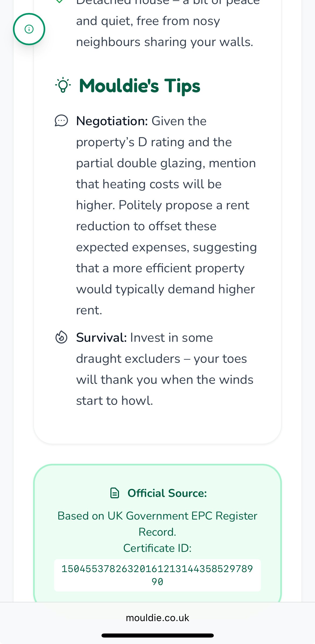
Task: Tap the 'and quiet, free from nosy' line
Action: (148, 21)
